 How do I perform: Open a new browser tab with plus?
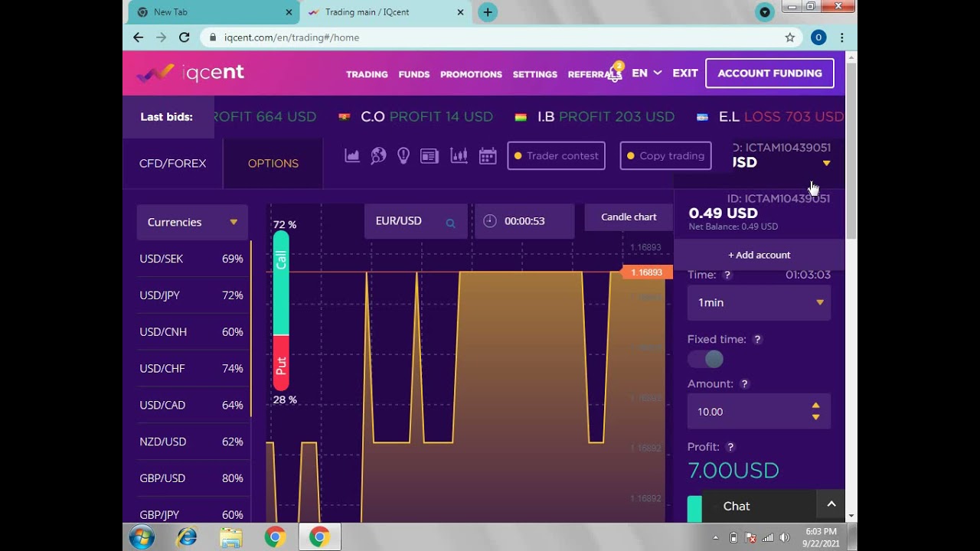[488, 11]
